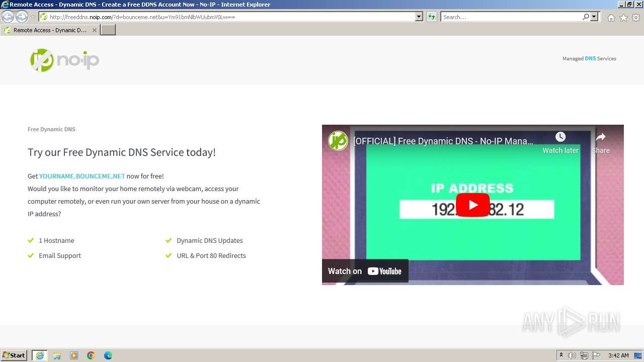Close the Remote Access tab
Screen dimensions: 644x362
(95, 30)
